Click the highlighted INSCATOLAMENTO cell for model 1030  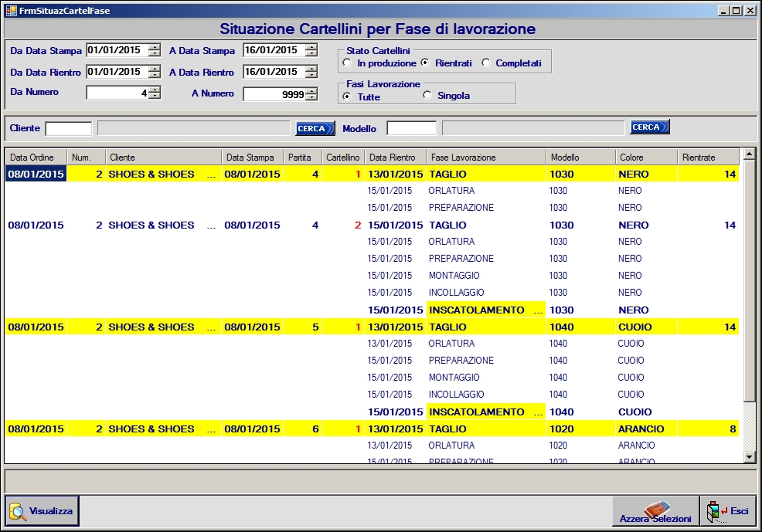click(x=486, y=310)
